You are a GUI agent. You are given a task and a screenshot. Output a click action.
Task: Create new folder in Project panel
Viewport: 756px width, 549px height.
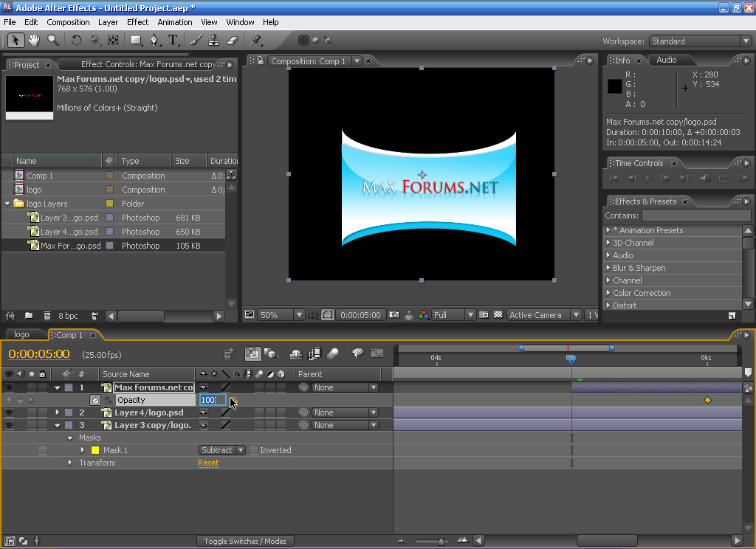pyautogui.click(x=29, y=316)
